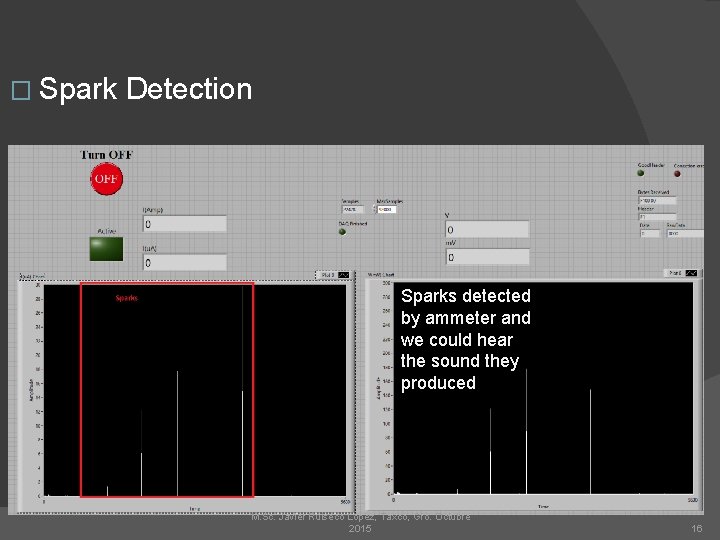Click the Header value field

657,217
